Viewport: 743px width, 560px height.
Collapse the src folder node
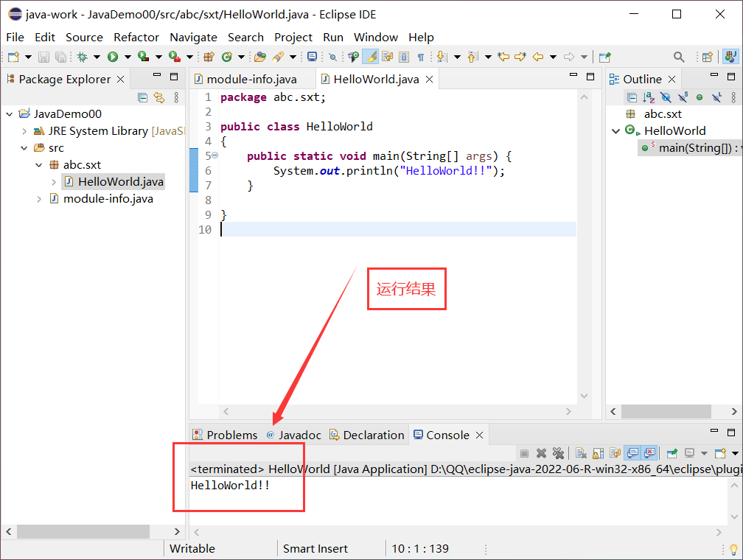coord(24,148)
